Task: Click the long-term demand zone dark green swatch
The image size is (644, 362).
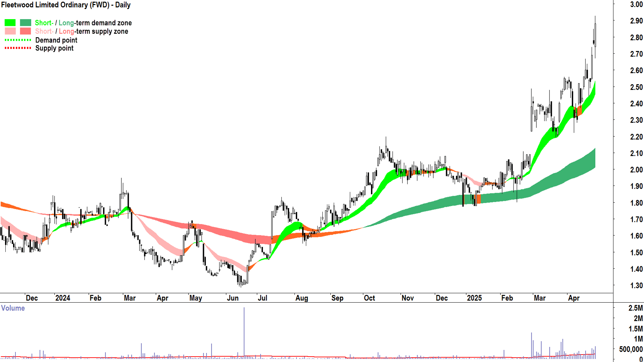Action: click(x=25, y=23)
